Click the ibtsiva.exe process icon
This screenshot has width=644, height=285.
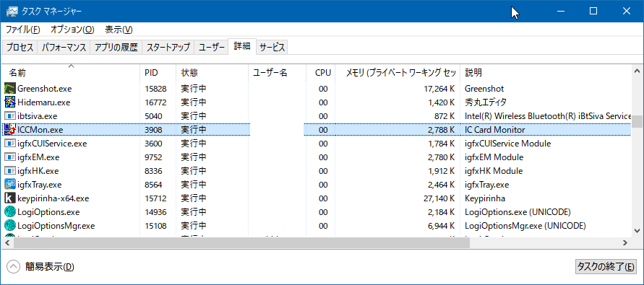click(x=10, y=115)
